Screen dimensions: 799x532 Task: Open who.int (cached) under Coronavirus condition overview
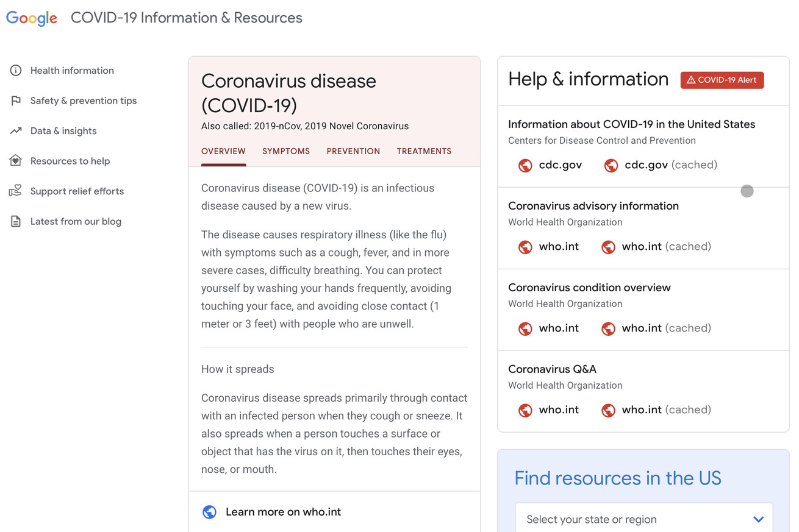[x=667, y=328]
